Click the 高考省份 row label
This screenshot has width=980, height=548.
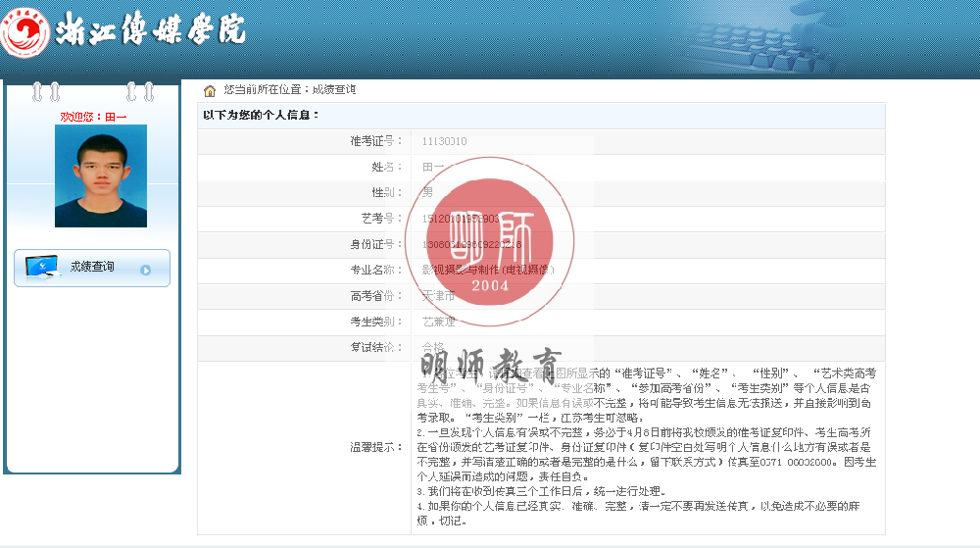[375, 295]
